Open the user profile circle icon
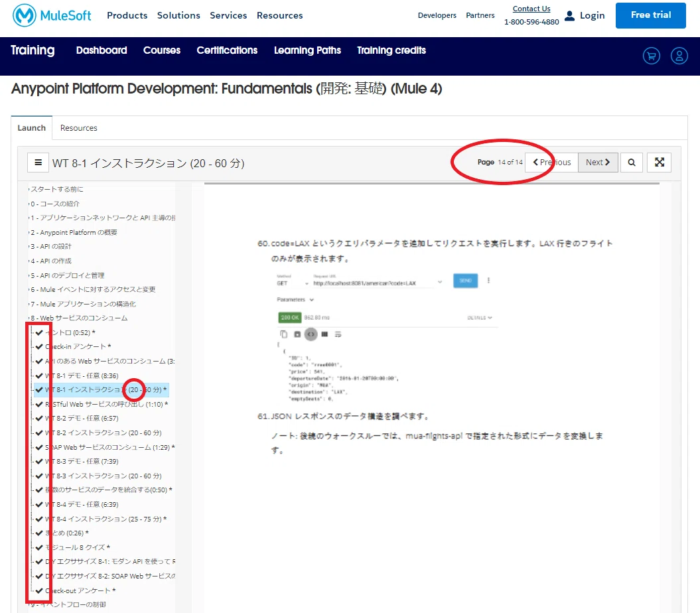Screen dimensions: 700x613 tap(679, 56)
